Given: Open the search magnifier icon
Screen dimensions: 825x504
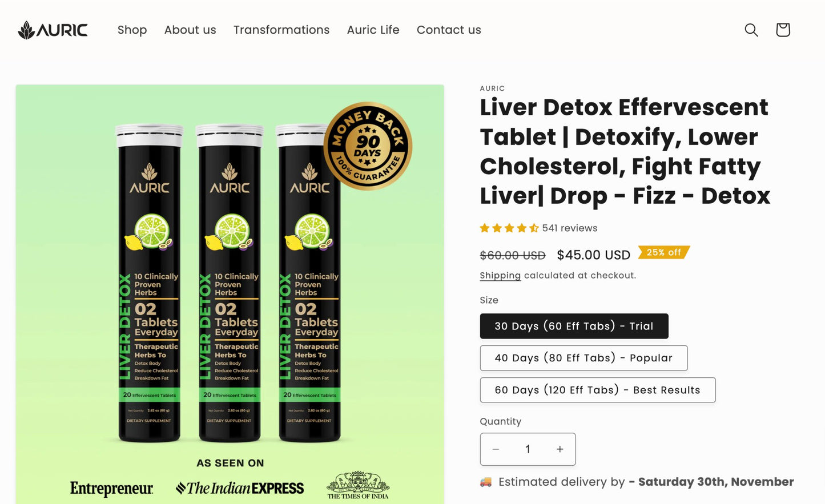Looking at the screenshot, I should [x=751, y=30].
